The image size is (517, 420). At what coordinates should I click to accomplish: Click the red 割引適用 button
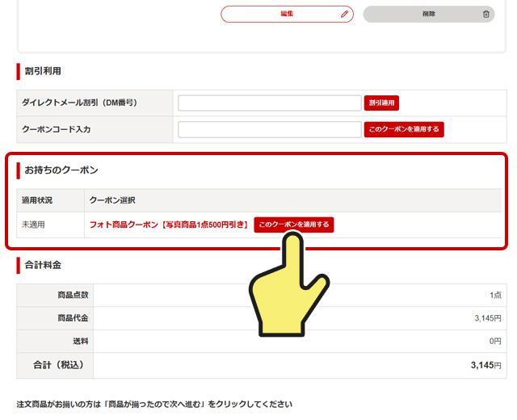pos(381,103)
